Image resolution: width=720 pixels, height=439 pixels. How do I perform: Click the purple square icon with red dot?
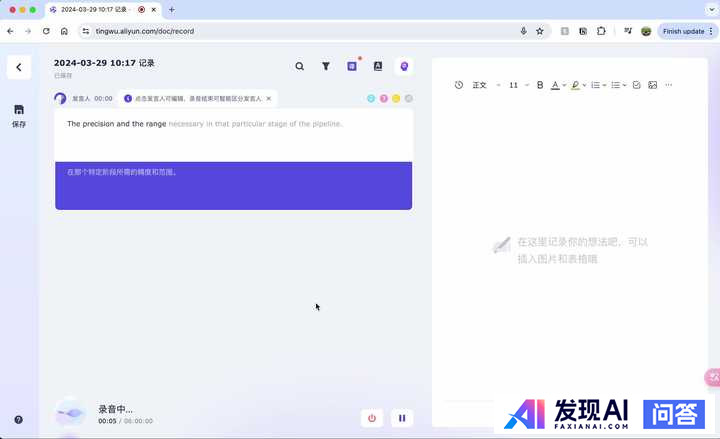pyautogui.click(x=352, y=66)
